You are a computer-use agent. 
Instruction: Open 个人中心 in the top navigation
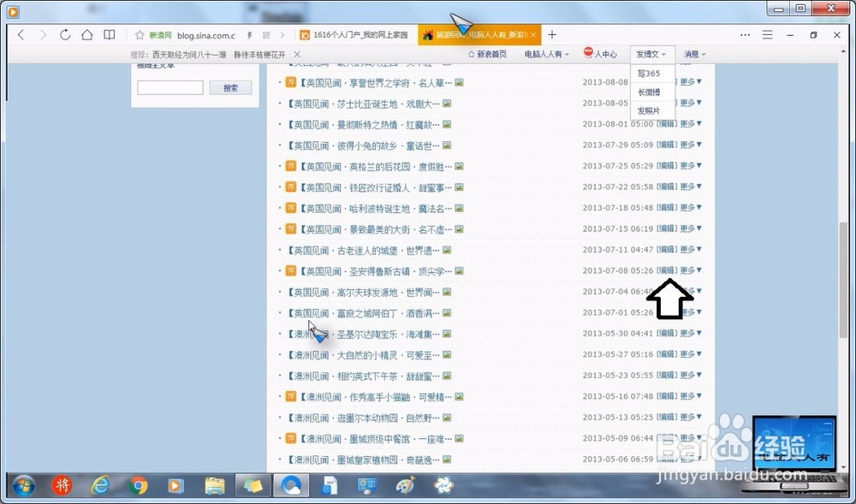(x=601, y=55)
